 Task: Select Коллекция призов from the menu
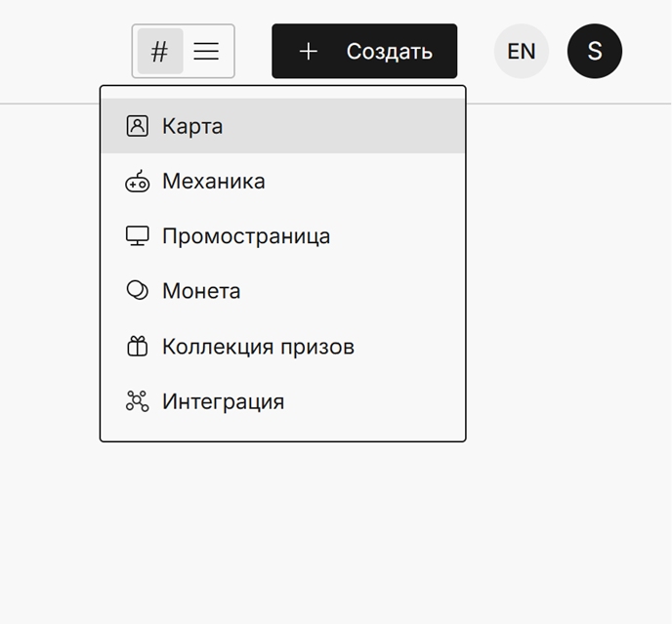click(283, 346)
